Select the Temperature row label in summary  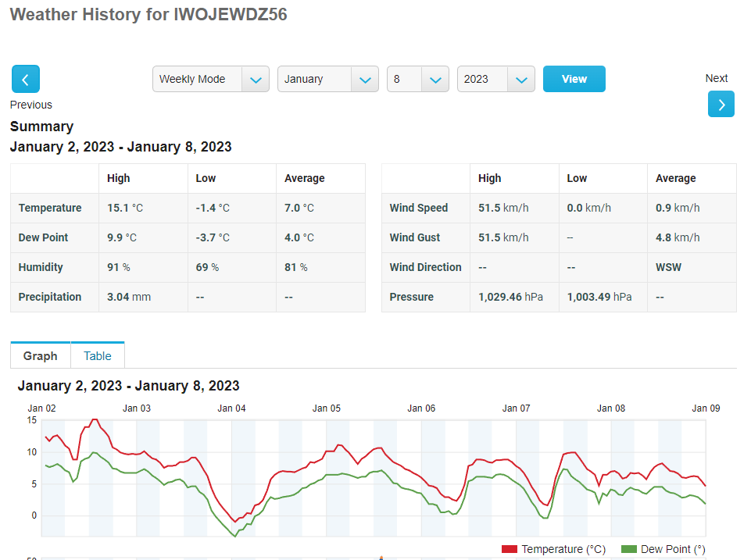(50, 208)
